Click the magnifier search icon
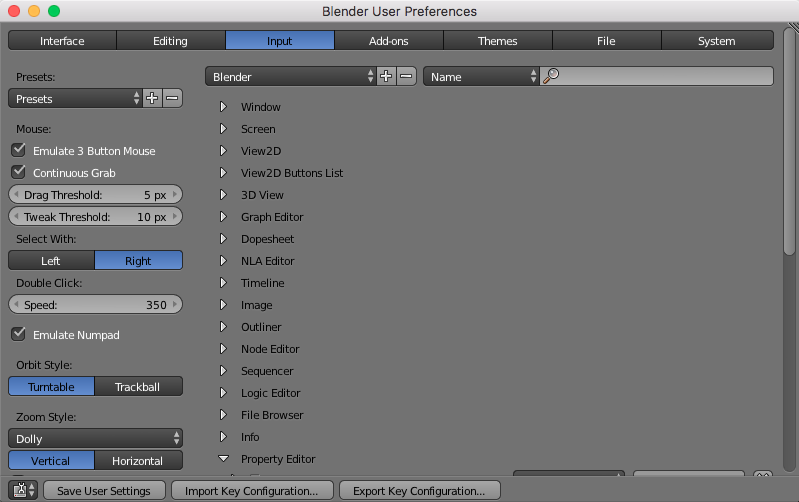This screenshot has width=799, height=502. 551,76
